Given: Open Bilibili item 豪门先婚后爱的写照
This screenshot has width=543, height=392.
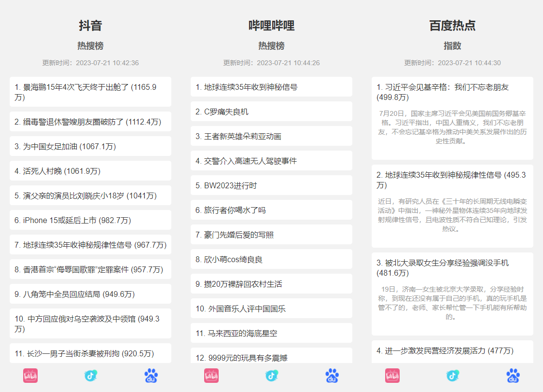Looking at the screenshot, I should [271, 235].
